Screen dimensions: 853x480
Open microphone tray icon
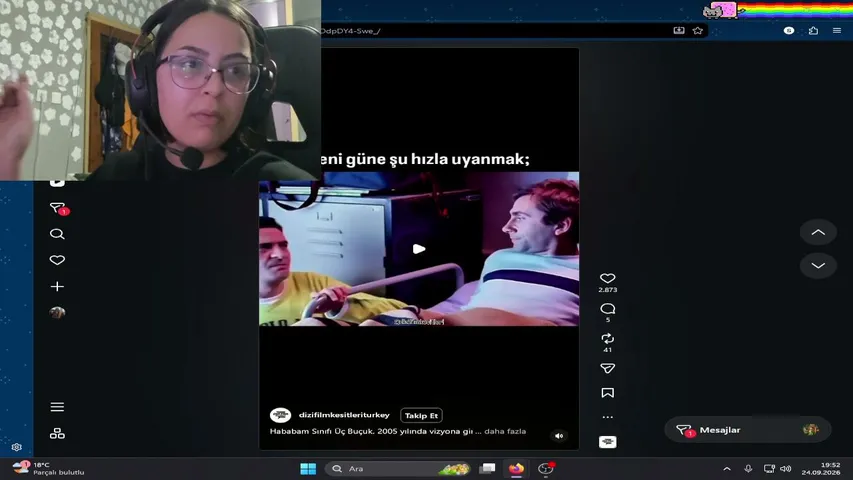tap(749, 469)
